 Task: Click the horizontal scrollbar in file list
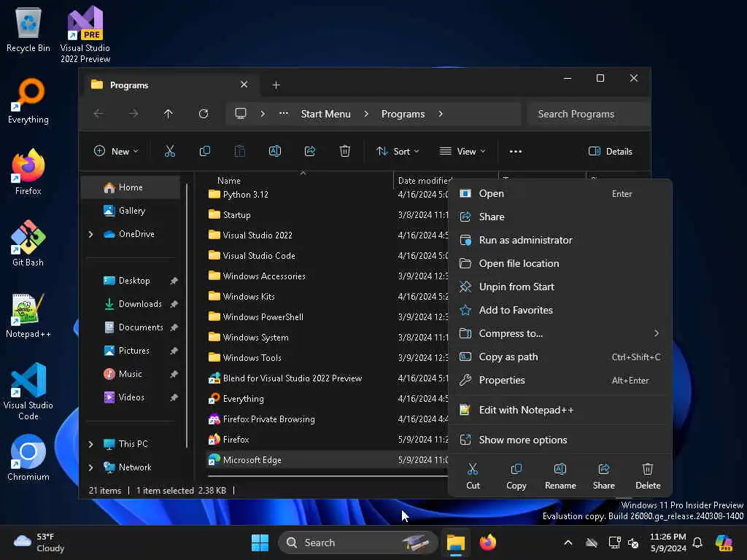328,475
